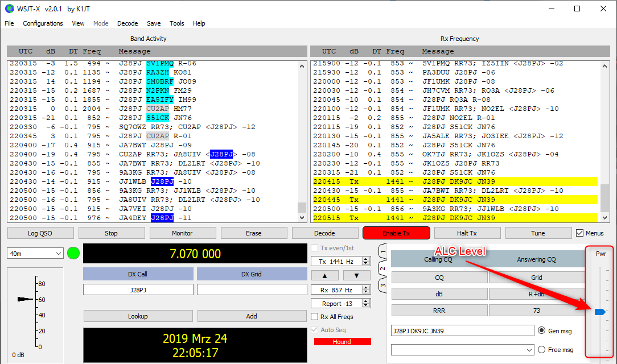Click the Band Activity row J28PJ EA5IFY IM99
The image size is (617, 364).
point(153,100)
